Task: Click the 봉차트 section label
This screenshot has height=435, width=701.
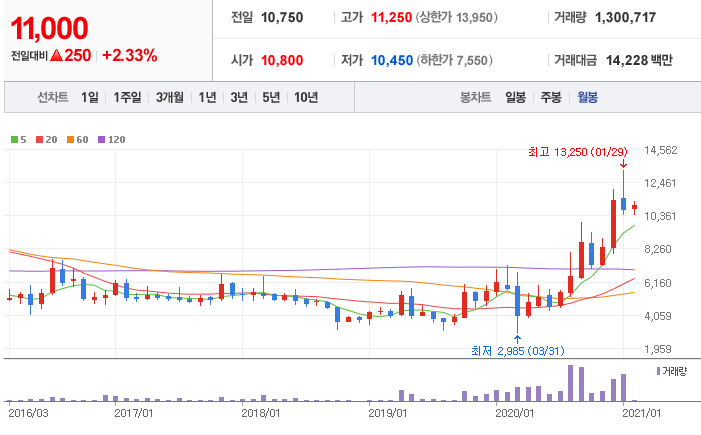Action: tap(476, 97)
